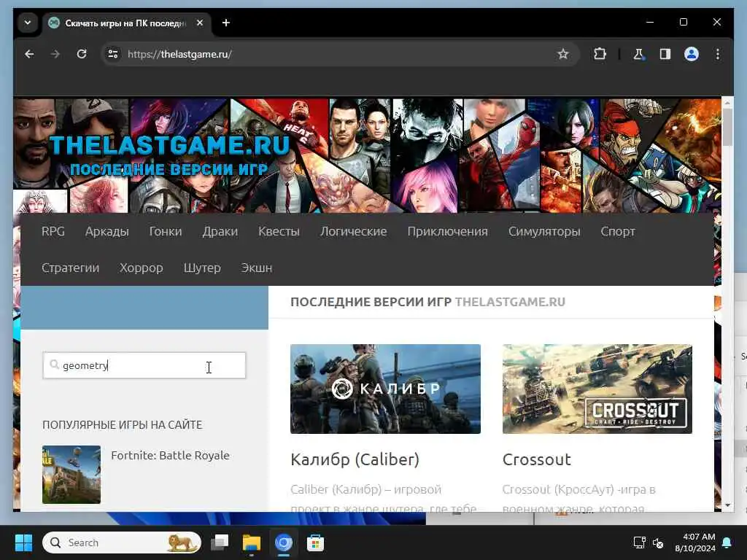Open the Fortnite: Battle Royale link
Image resolution: width=747 pixels, height=560 pixels.
170,455
